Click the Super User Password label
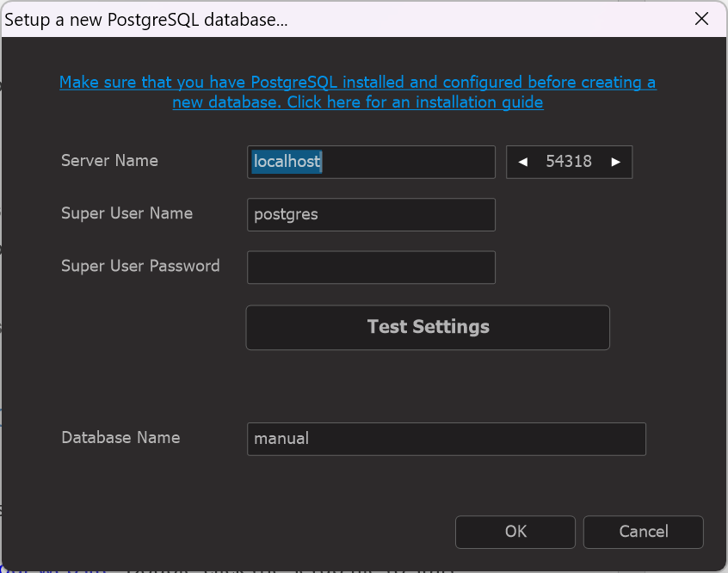 coord(140,266)
